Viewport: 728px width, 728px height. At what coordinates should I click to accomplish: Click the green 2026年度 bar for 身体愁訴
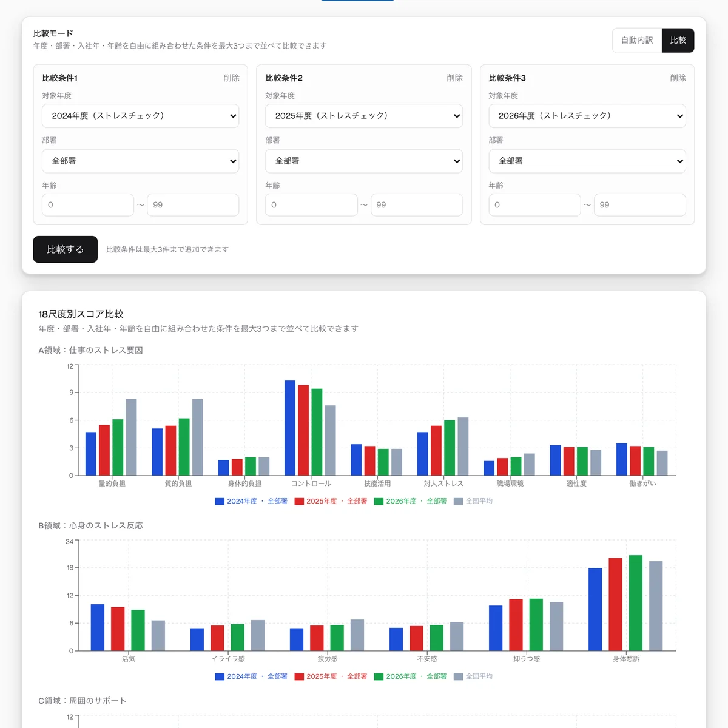[636, 603]
